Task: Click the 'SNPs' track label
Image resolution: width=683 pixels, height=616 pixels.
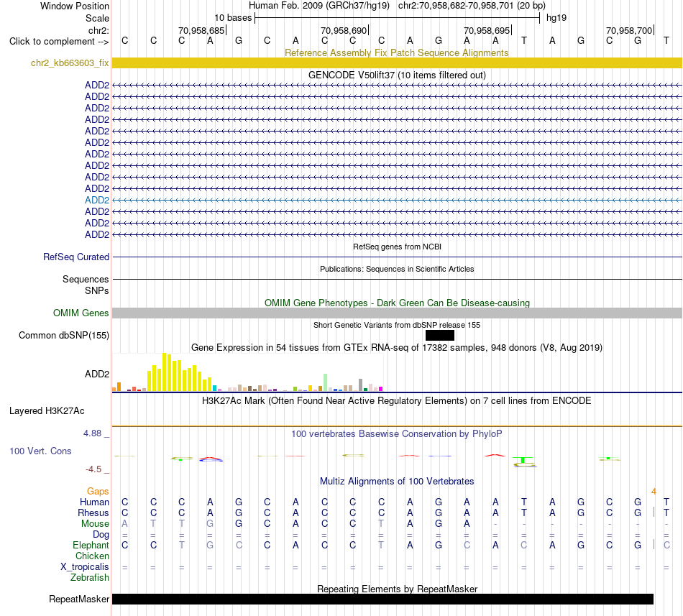Action: click(97, 290)
